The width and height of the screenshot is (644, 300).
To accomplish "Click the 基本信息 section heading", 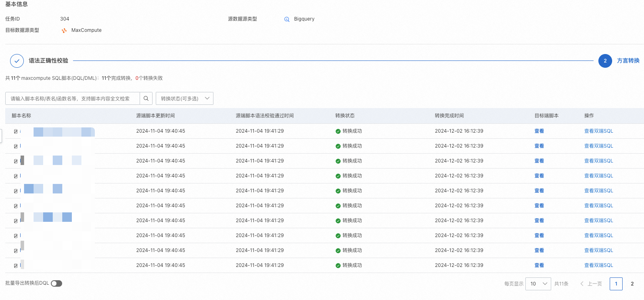I will pos(17,4).
